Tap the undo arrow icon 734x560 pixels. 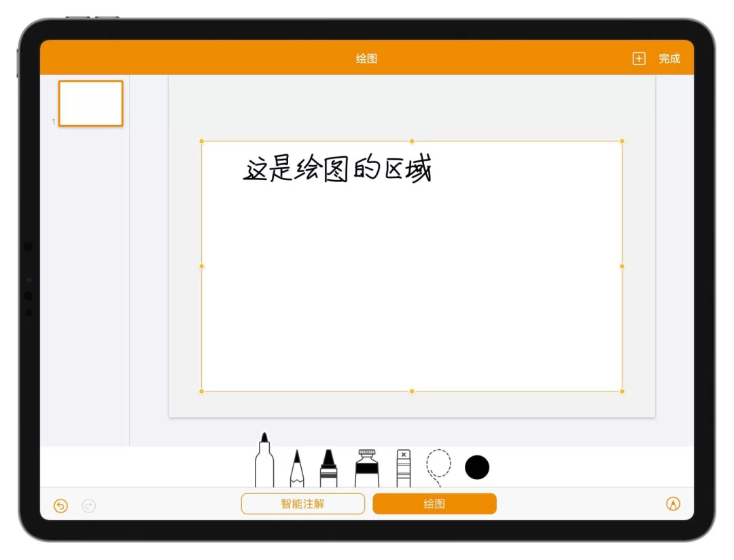coord(61,506)
